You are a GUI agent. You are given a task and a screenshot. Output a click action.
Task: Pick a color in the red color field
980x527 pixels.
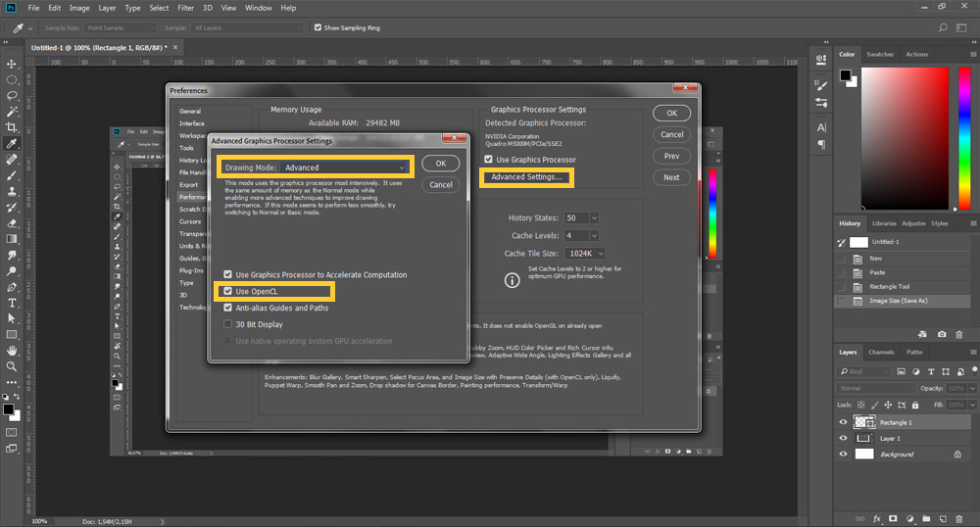pyautogui.click(x=905, y=137)
